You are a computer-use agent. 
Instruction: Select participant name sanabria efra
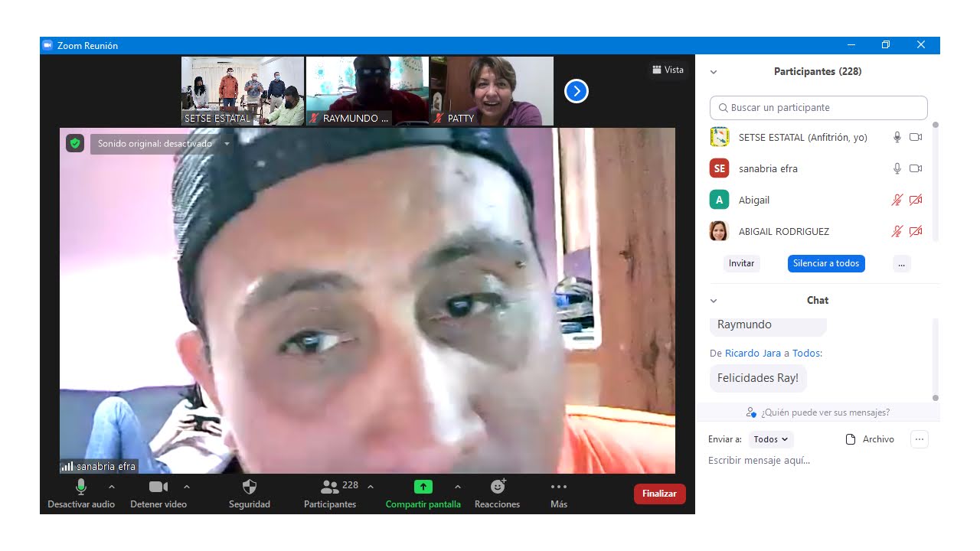click(x=768, y=168)
